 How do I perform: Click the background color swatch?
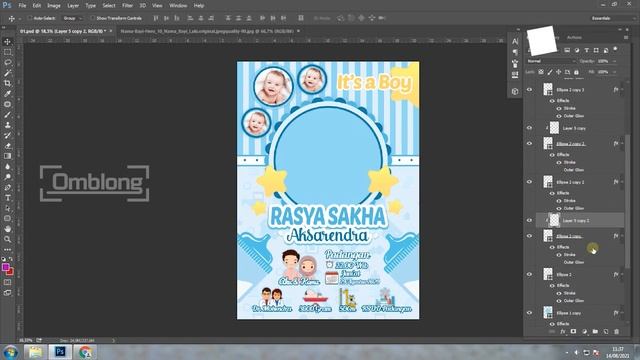[11, 272]
